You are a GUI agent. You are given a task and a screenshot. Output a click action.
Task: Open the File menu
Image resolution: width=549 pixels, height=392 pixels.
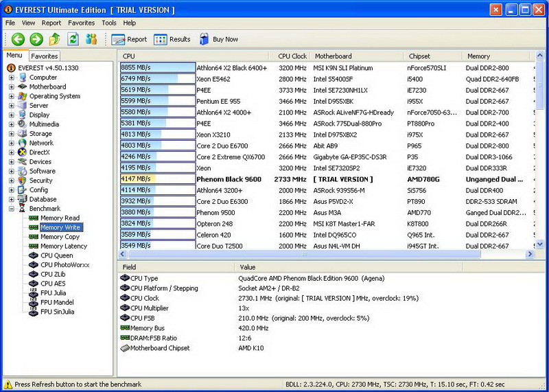(x=10, y=23)
